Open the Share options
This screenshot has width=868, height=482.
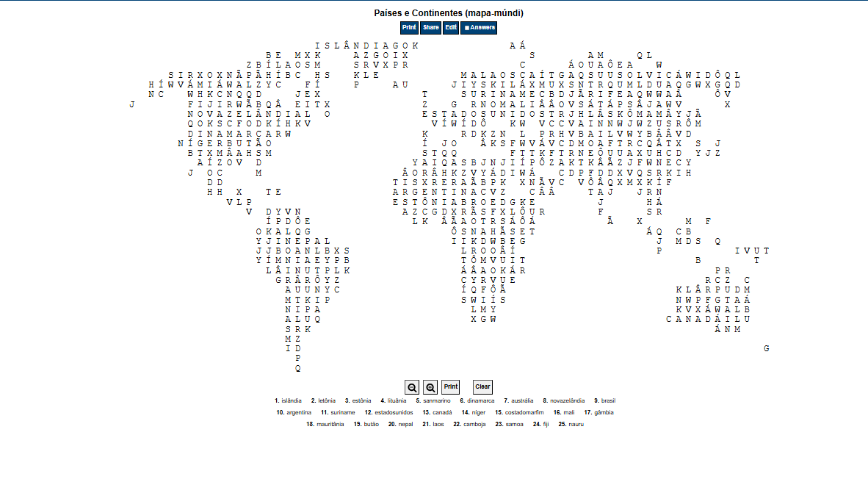pyautogui.click(x=431, y=28)
